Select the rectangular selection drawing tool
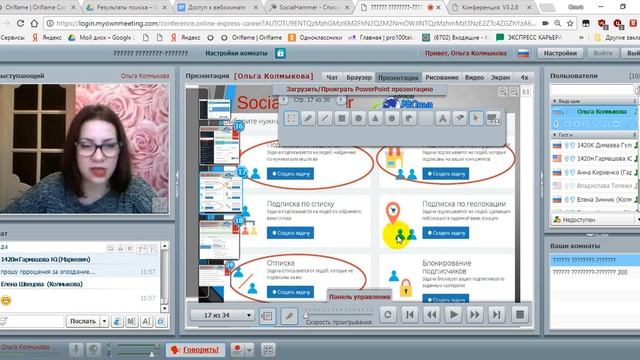Viewport: 640px width, 360px height. point(291,118)
